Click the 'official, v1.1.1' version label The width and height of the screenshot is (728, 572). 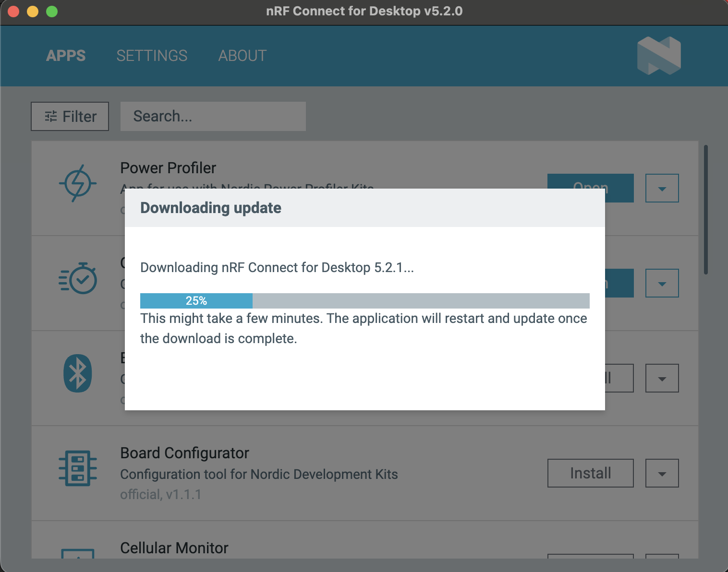click(x=161, y=494)
